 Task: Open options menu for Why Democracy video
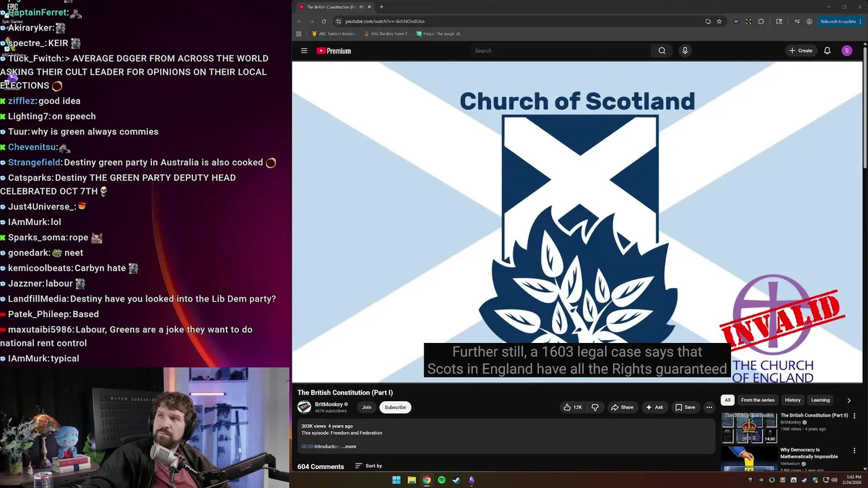click(854, 450)
